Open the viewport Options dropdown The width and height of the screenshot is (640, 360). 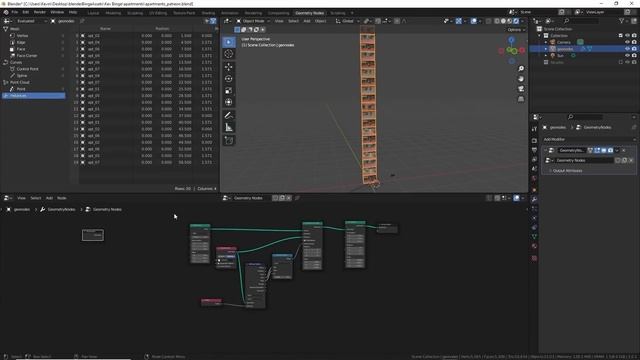click(516, 29)
